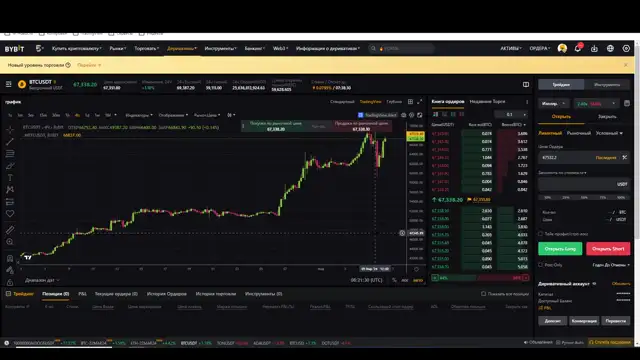Show buys and sells order book view

(x=436, y=114)
